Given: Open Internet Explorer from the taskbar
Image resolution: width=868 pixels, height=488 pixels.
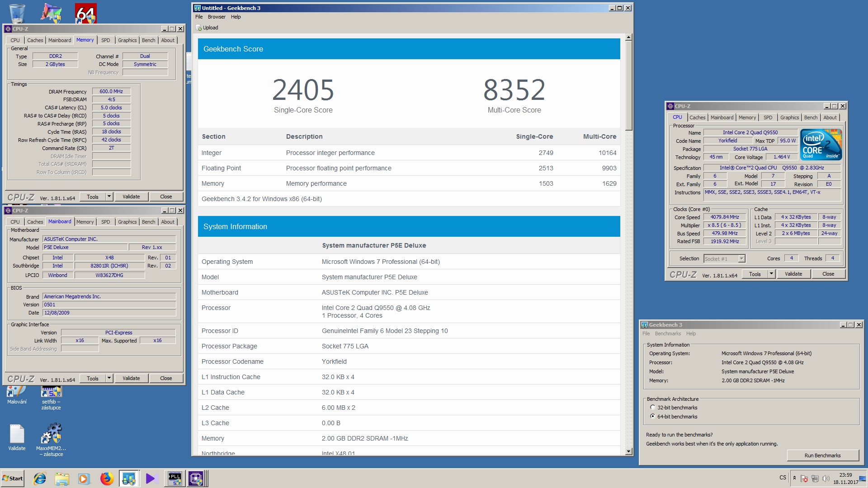Looking at the screenshot, I should tap(40, 479).
